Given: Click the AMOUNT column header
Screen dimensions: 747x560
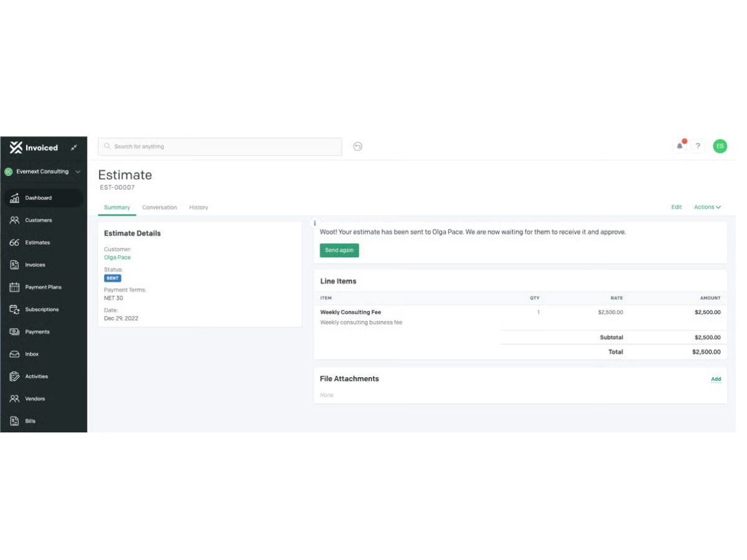Looking at the screenshot, I should (710, 298).
